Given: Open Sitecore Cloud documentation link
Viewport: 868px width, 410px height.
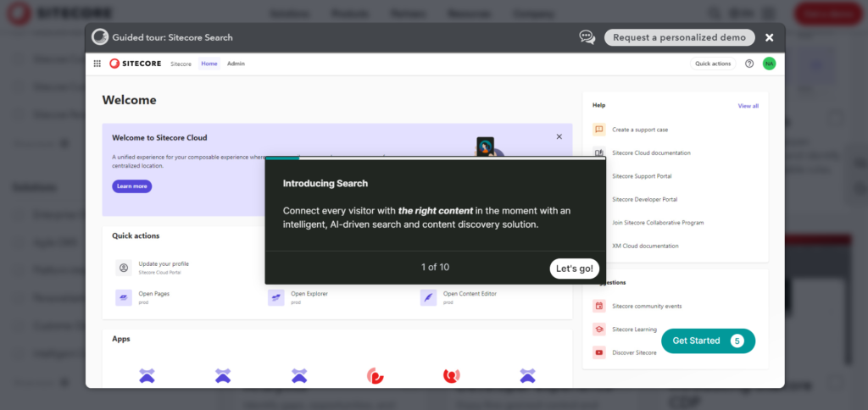Looking at the screenshot, I should point(651,152).
